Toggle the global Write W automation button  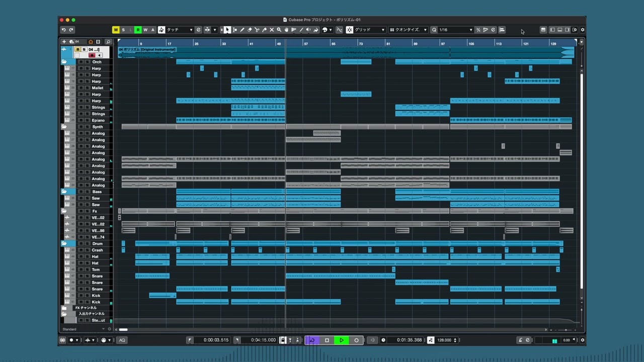click(x=145, y=30)
